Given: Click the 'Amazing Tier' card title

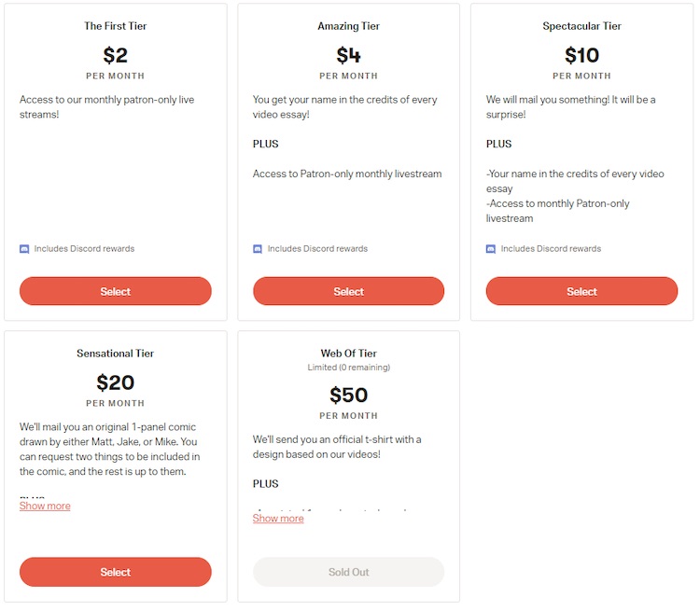Looking at the screenshot, I should [348, 26].
